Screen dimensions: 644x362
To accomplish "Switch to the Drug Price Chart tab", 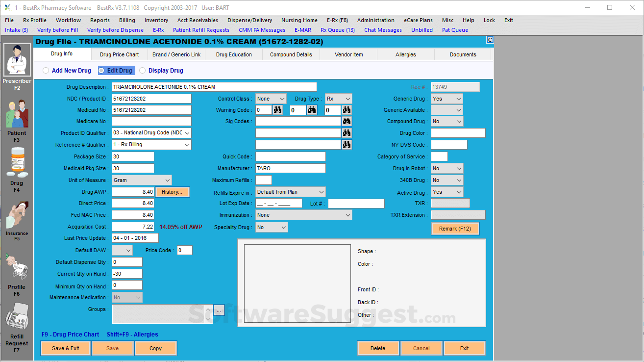I will tap(119, 54).
